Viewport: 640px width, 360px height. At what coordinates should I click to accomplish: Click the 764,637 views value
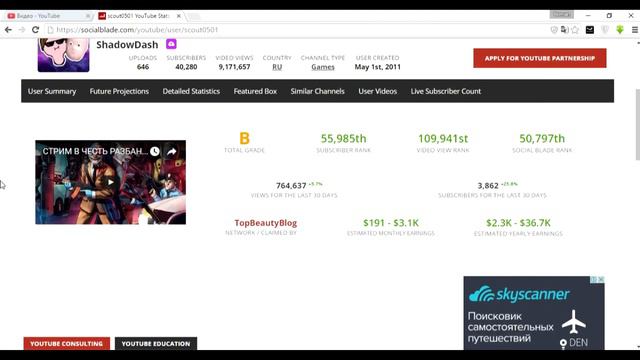291,186
